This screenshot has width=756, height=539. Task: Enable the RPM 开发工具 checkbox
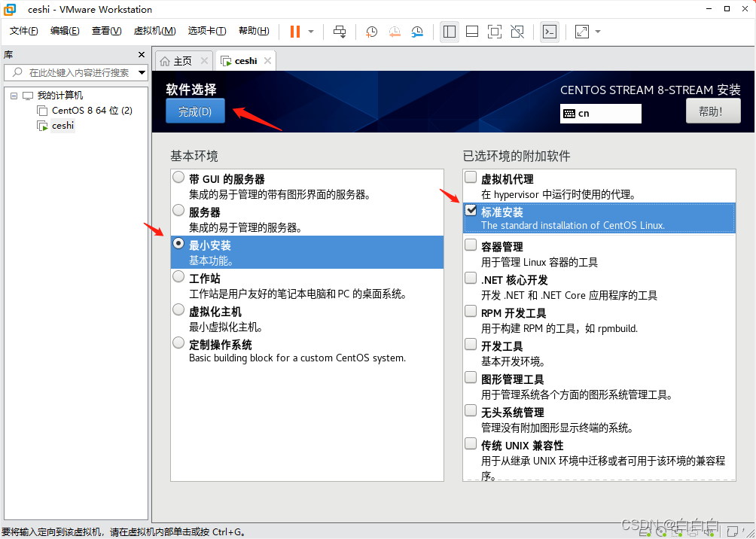(x=471, y=312)
